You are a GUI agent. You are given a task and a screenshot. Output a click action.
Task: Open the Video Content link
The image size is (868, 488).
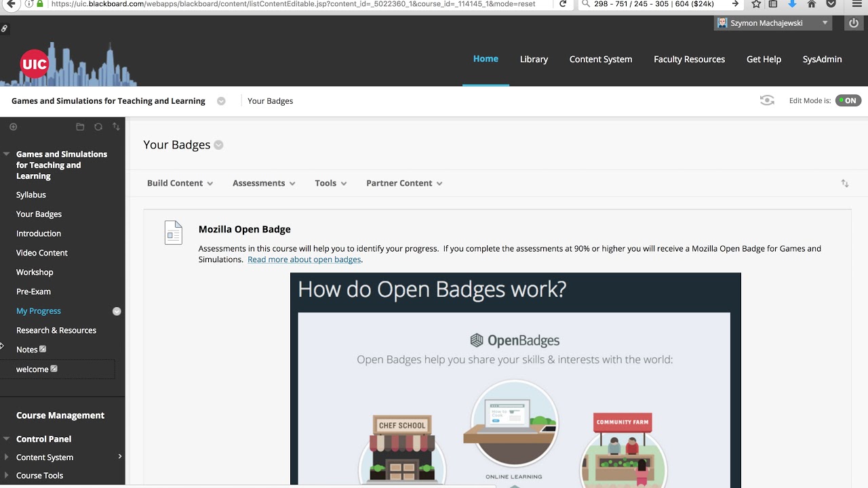click(42, 253)
